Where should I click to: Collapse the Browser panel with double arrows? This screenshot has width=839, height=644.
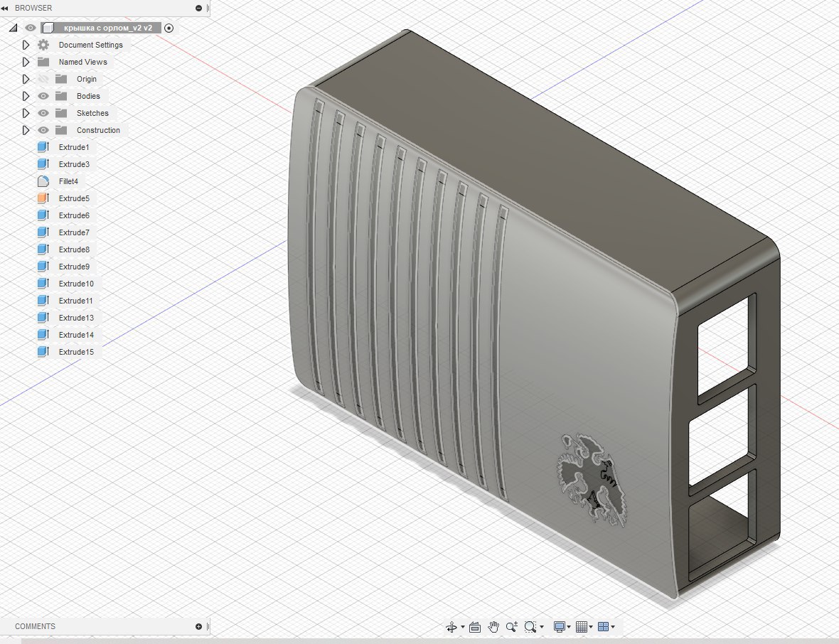5,8
